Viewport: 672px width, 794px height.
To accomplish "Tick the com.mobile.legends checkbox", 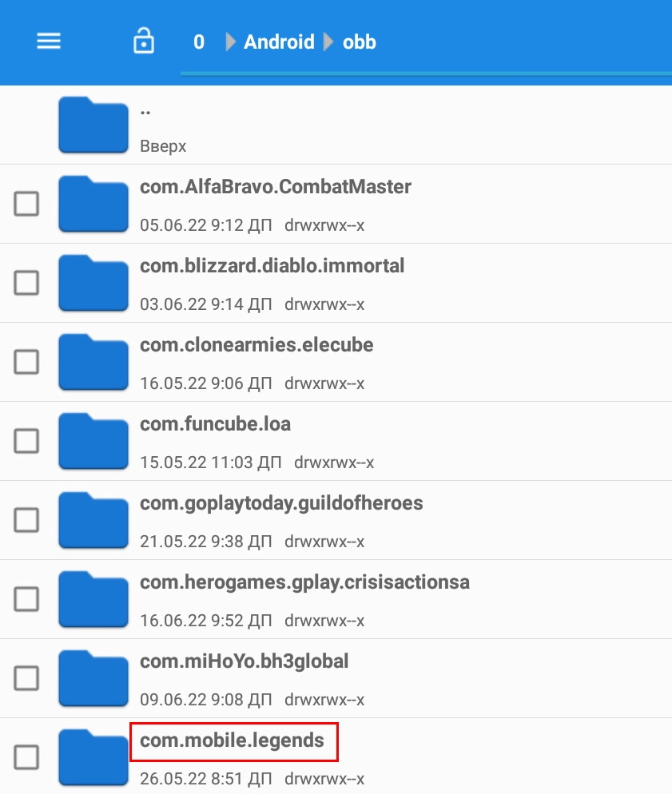I will coord(26,757).
